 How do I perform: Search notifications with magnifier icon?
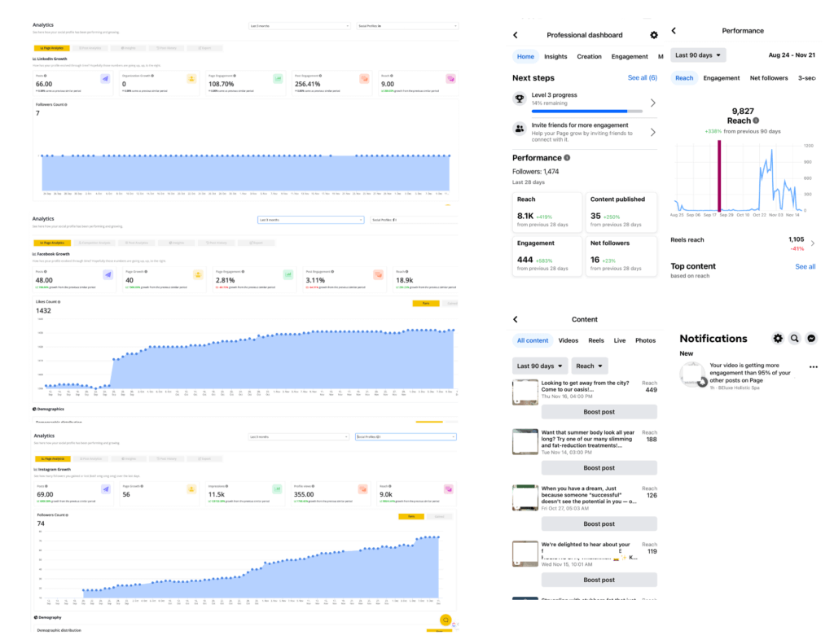point(795,338)
